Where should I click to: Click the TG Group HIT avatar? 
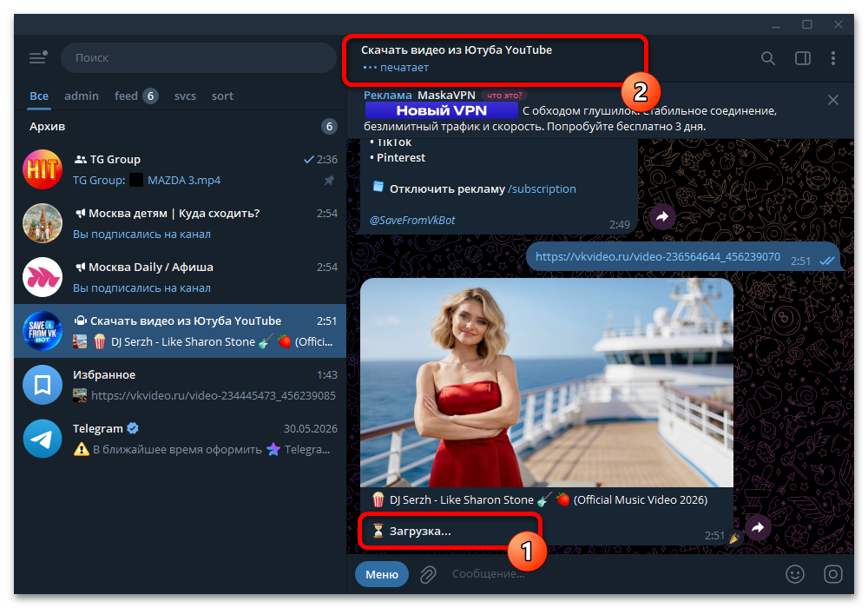pyautogui.click(x=42, y=169)
